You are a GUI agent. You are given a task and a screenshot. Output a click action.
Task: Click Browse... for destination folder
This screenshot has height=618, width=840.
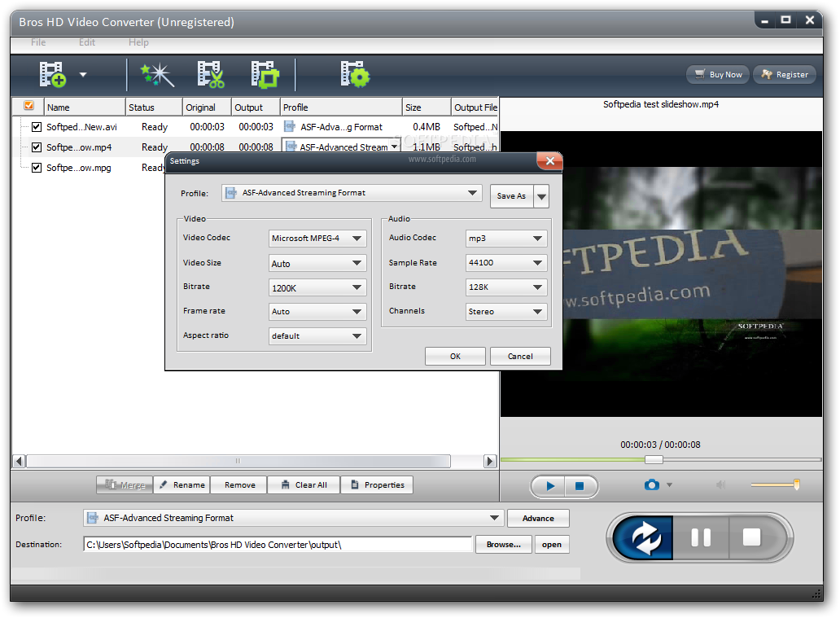coord(504,545)
